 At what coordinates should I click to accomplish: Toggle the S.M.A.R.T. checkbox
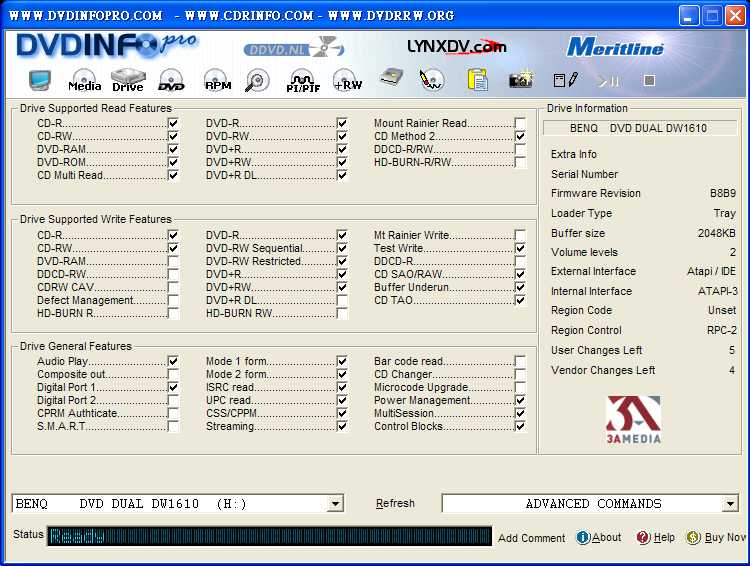point(173,426)
